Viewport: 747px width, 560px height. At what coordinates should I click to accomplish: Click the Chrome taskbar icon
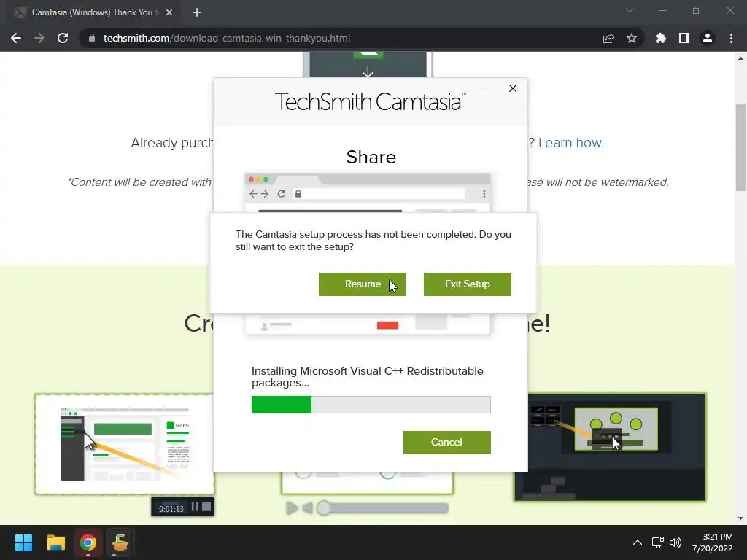tap(88, 542)
